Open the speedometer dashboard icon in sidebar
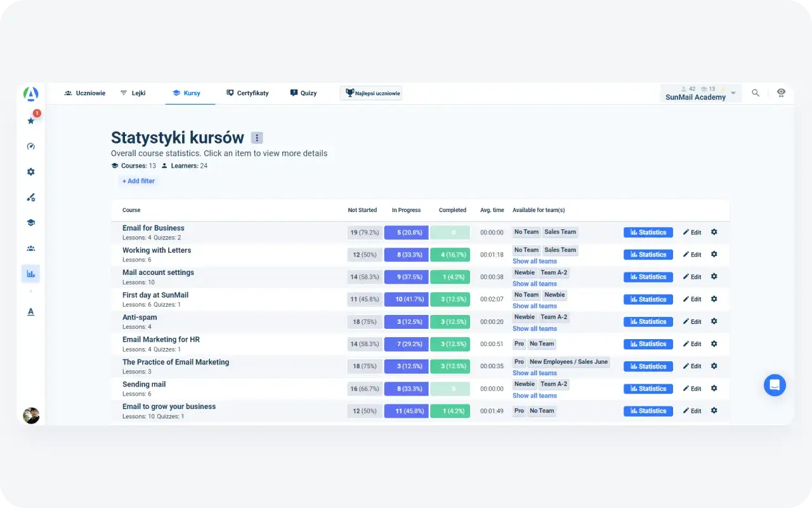This screenshot has height=508, width=812. [x=31, y=146]
